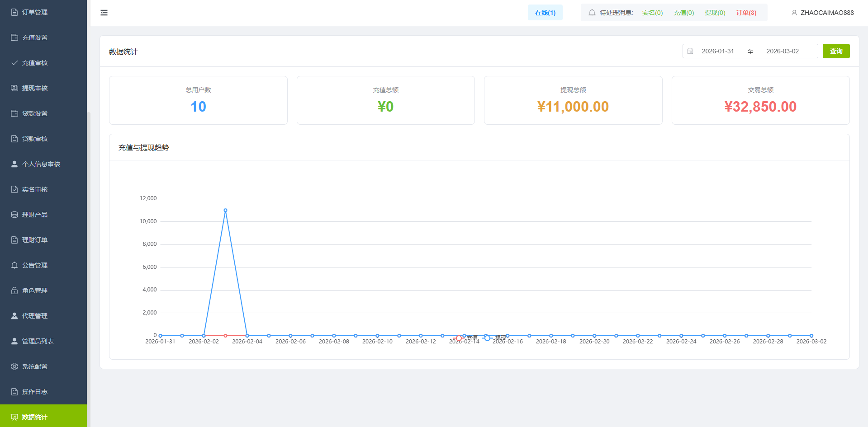Go to 提现审核 in the sidebar
Image resolution: width=868 pixels, height=427 pixels.
coord(35,88)
